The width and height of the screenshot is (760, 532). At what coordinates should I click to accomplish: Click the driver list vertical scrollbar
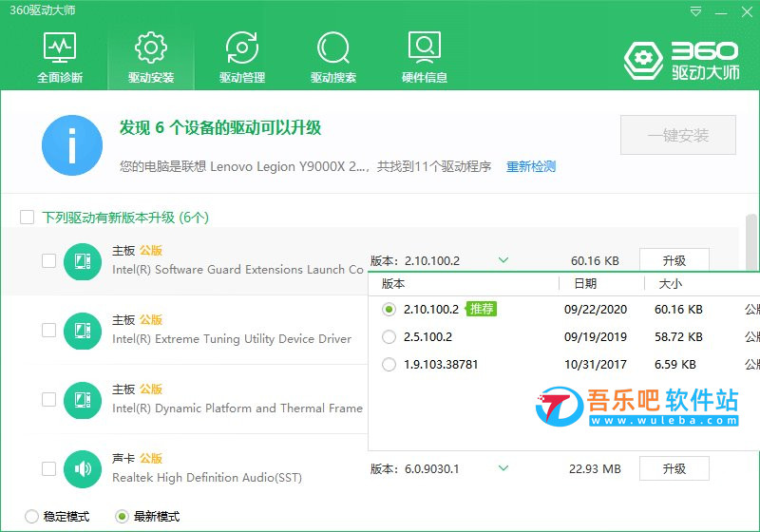tap(751, 242)
